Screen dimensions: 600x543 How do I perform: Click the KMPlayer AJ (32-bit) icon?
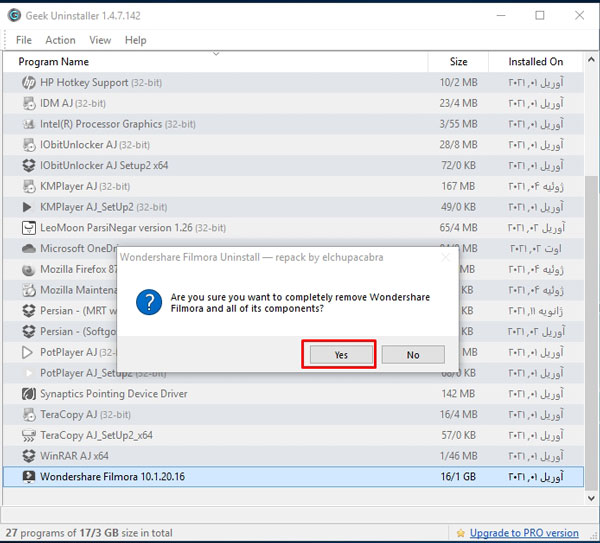29,186
